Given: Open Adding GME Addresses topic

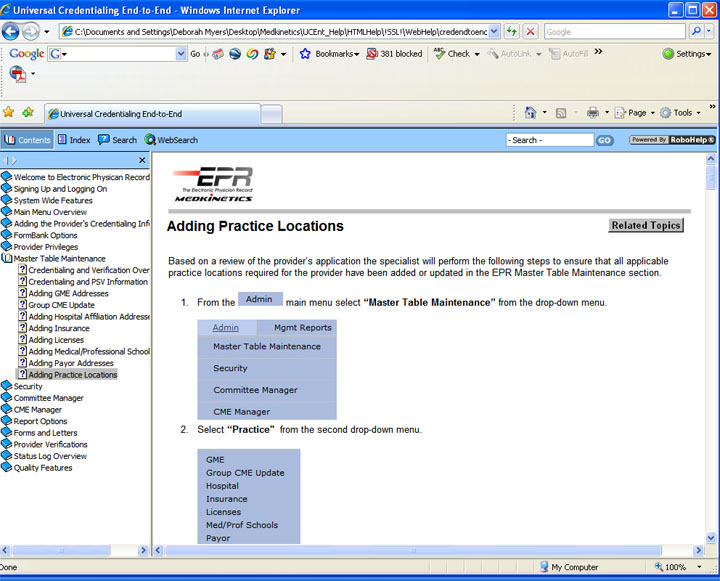Looking at the screenshot, I should (x=68, y=293).
